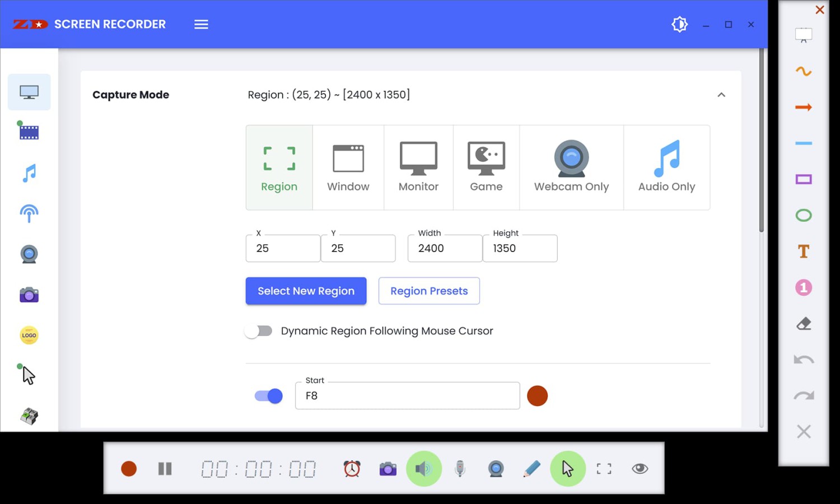
Task: Open the Region Presets list
Action: pyautogui.click(x=429, y=291)
